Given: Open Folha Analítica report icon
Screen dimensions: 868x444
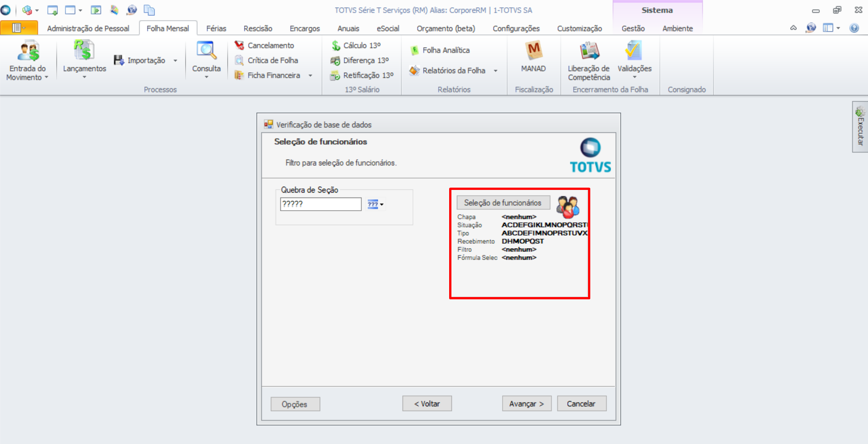Looking at the screenshot, I should (414, 50).
